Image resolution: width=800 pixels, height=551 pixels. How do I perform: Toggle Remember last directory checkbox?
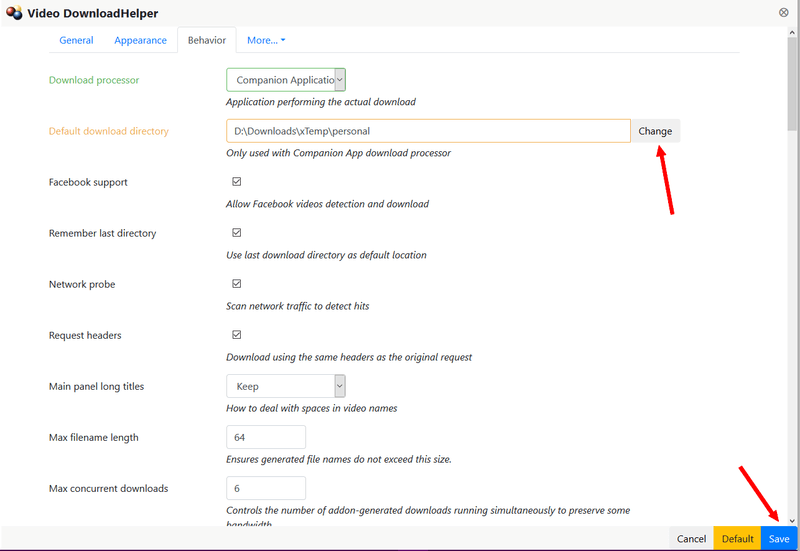click(237, 233)
